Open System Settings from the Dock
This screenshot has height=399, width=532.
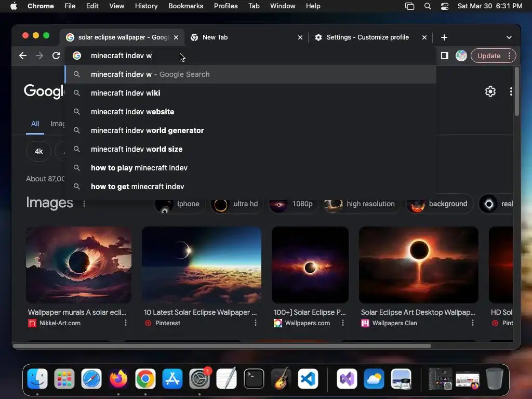tap(199, 379)
